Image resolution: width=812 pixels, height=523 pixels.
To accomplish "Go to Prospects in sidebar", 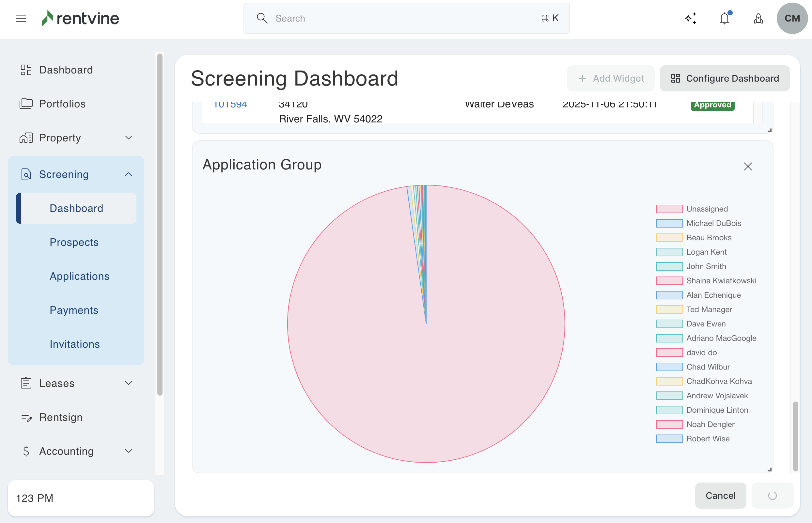I will click(74, 242).
